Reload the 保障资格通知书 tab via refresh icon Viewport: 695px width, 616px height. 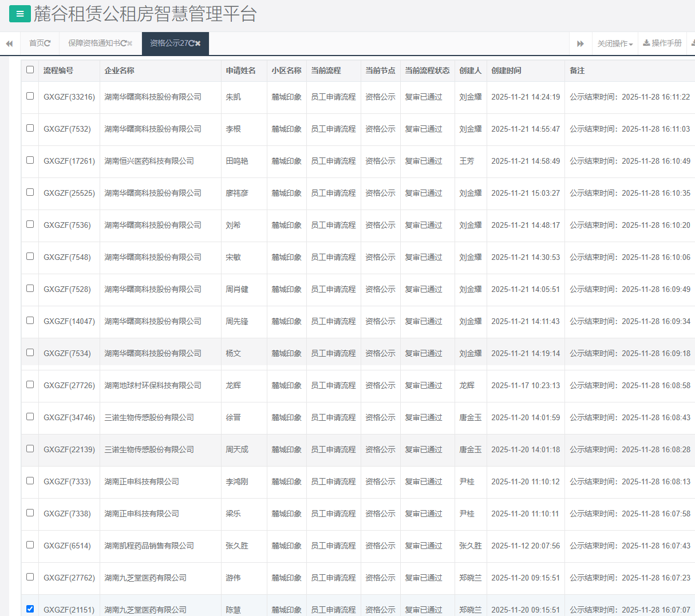pos(123,44)
